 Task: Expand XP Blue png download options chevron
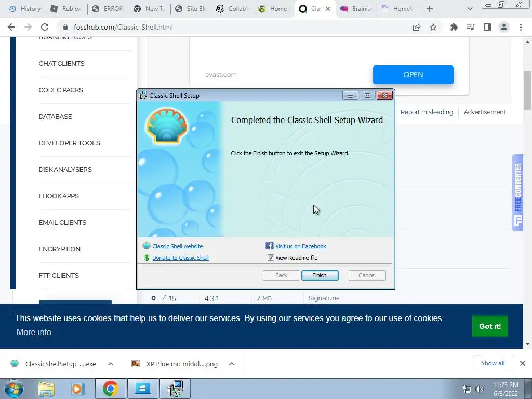(232, 364)
